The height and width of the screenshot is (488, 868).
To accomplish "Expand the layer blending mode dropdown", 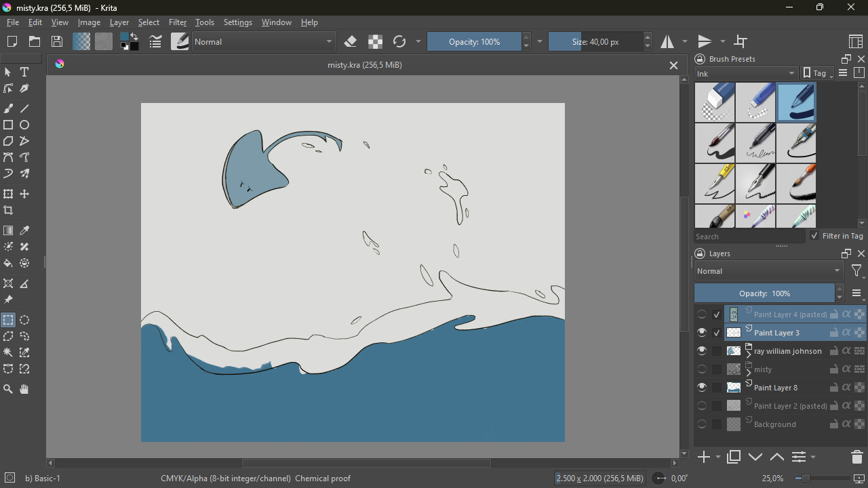I will 769,271.
